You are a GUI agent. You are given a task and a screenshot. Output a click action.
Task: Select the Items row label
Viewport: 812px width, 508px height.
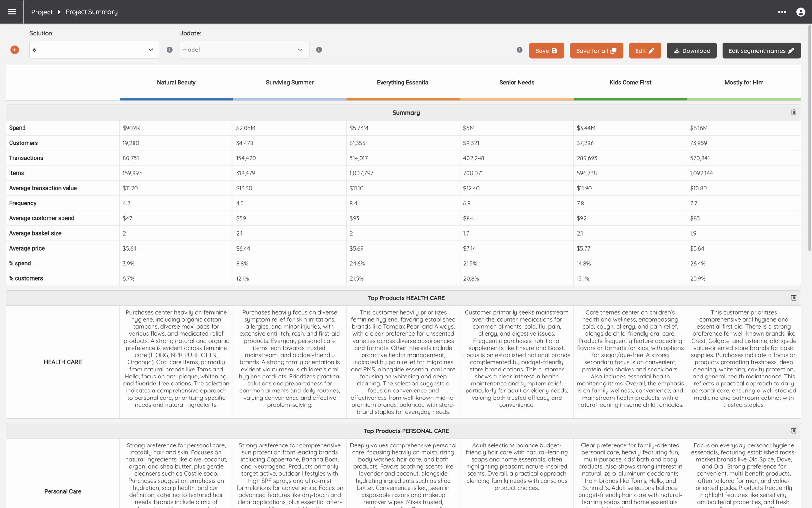tap(16, 173)
